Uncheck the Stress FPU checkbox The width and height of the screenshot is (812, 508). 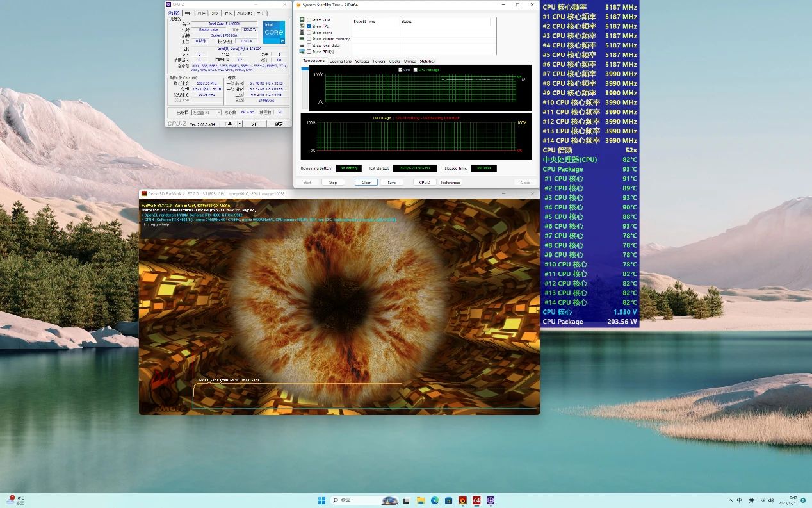pyautogui.click(x=309, y=26)
